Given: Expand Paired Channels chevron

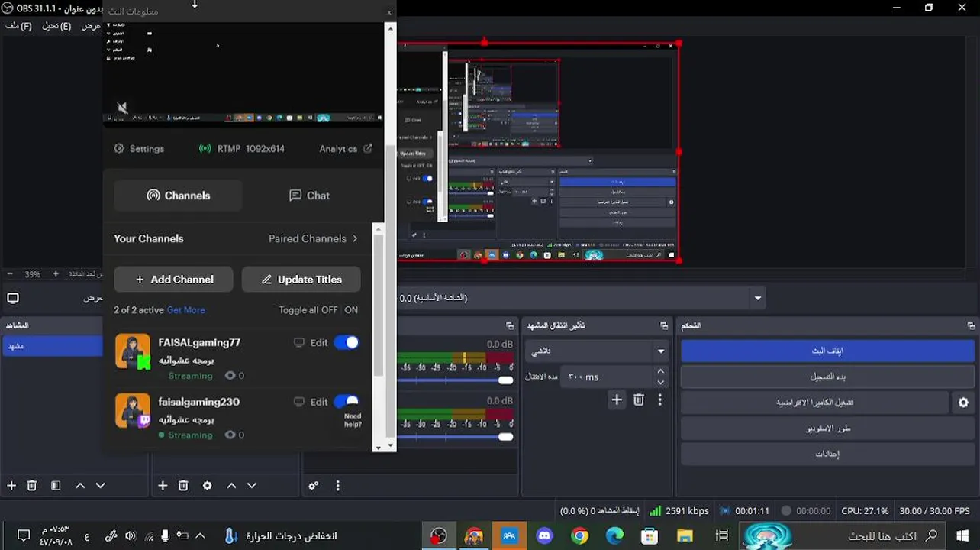Looking at the screenshot, I should [x=355, y=238].
